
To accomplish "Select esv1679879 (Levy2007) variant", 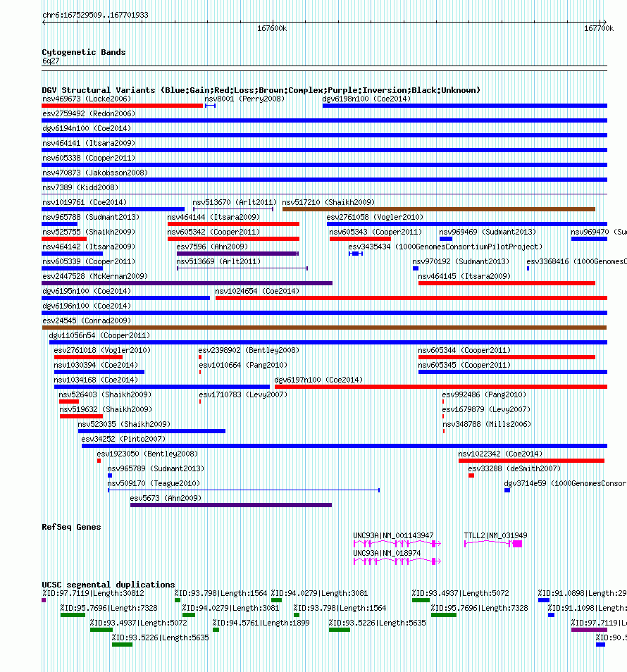I will coord(443,416).
